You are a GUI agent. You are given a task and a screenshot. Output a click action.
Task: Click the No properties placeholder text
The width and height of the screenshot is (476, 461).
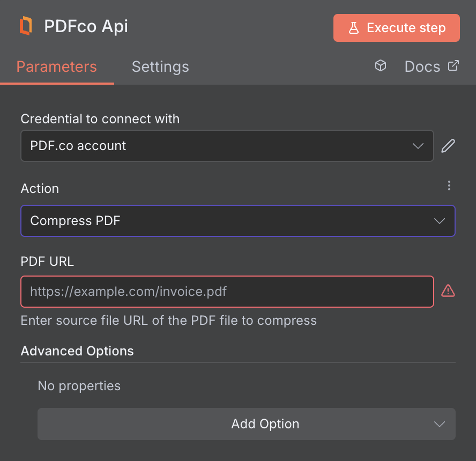[79, 385]
